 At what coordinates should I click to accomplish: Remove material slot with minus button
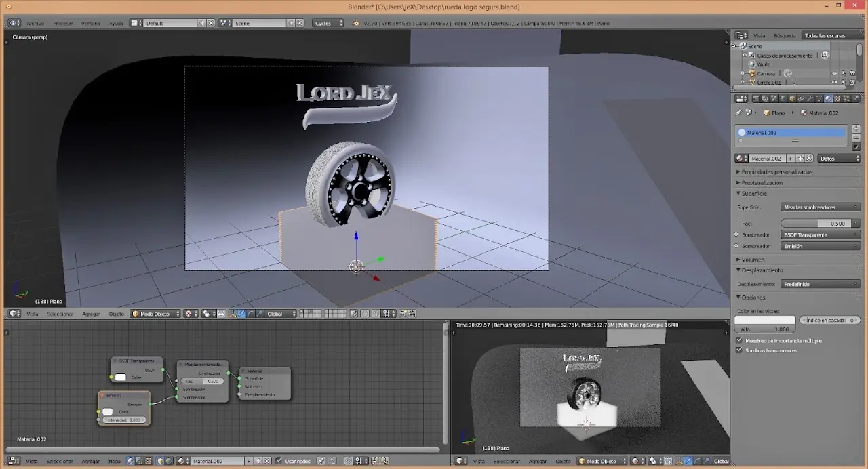coord(856,138)
